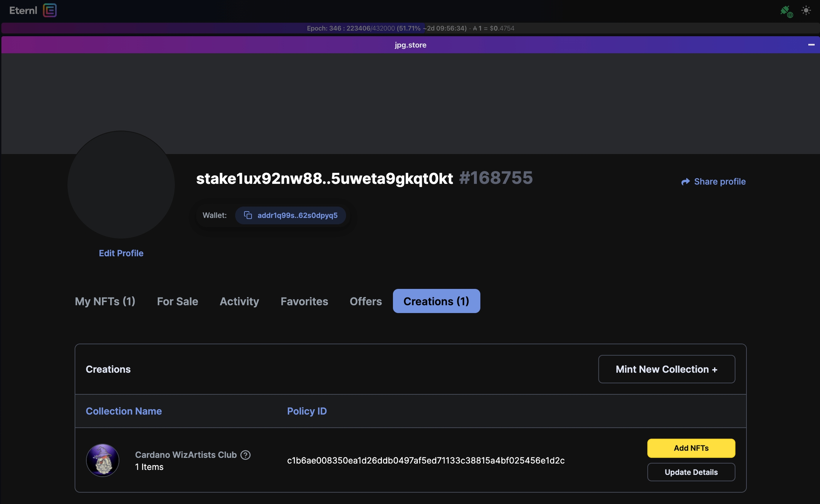This screenshot has width=820, height=504.
Task: Click the Edit Profile link
Action: coord(121,253)
